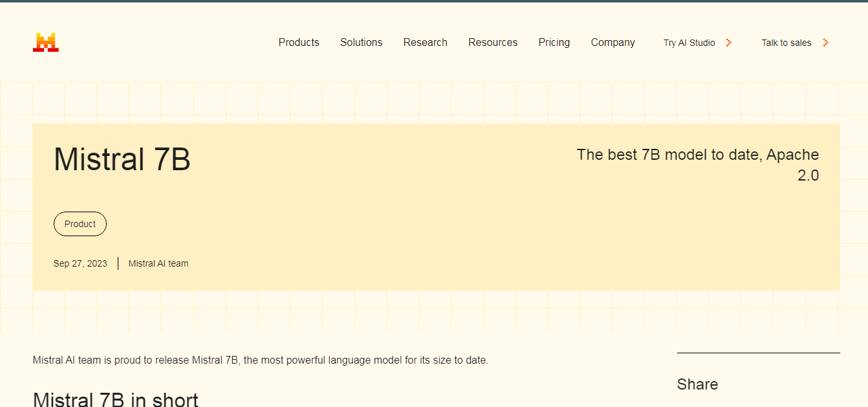
Task: Click the Mistral 7B article title
Action: (122, 159)
